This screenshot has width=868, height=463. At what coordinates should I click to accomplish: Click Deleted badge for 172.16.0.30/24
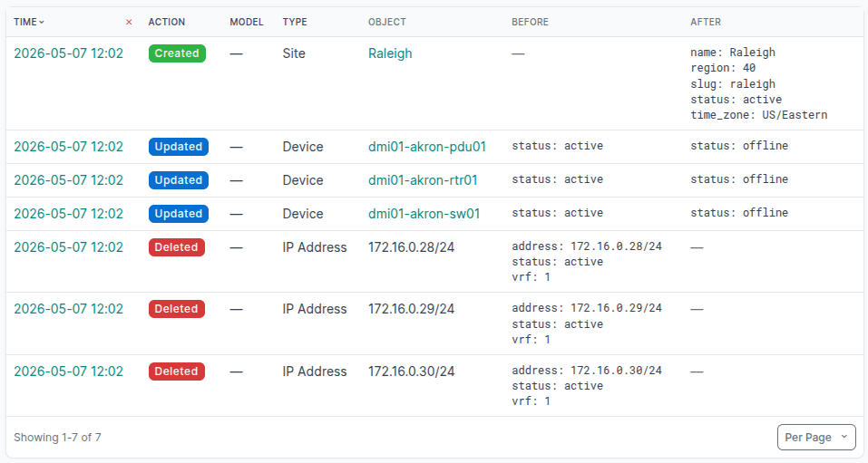177,371
